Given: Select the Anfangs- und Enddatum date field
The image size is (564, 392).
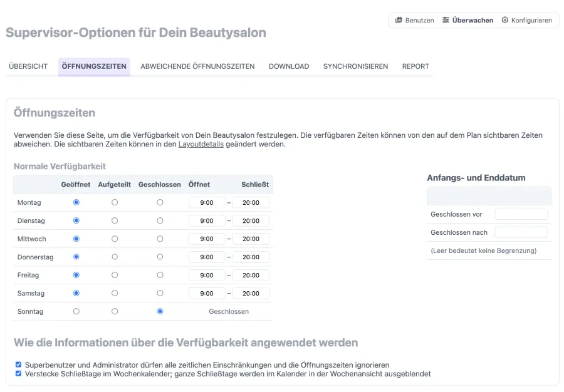Looking at the screenshot, I should click(489, 196).
